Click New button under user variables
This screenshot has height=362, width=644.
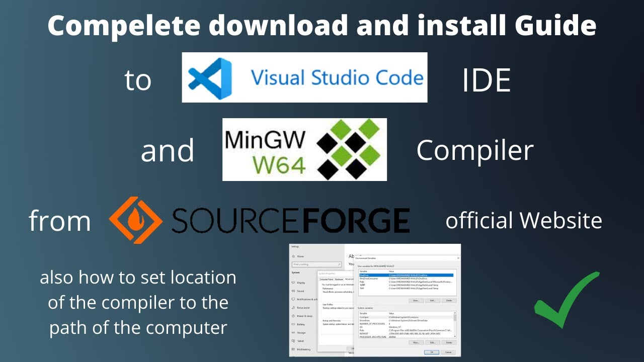click(416, 300)
